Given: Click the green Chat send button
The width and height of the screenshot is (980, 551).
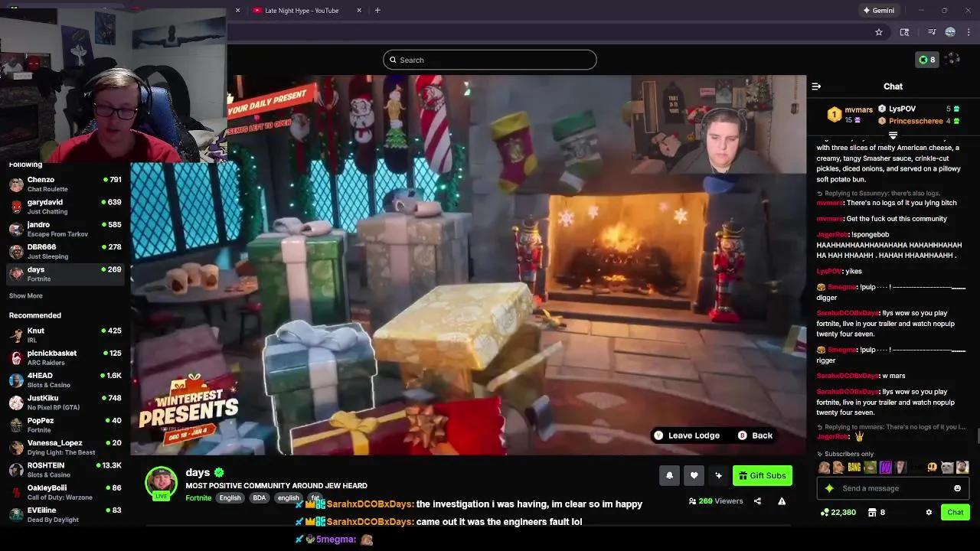Looking at the screenshot, I should coord(955,512).
